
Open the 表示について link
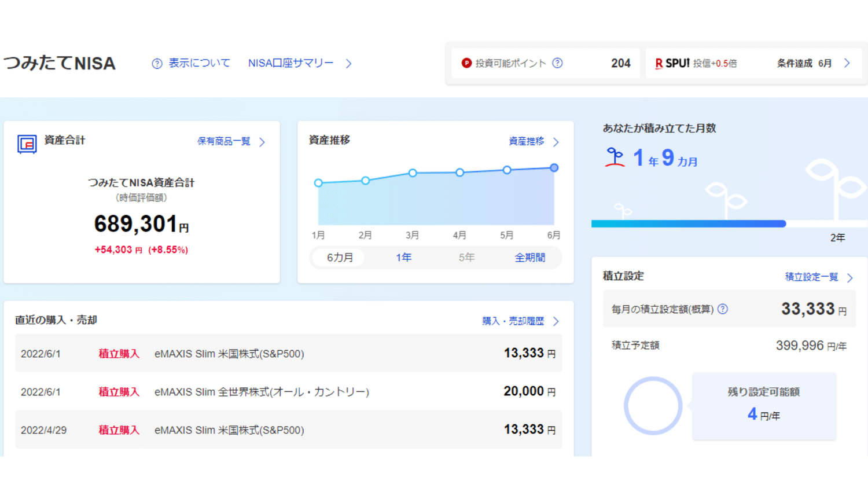pyautogui.click(x=199, y=63)
